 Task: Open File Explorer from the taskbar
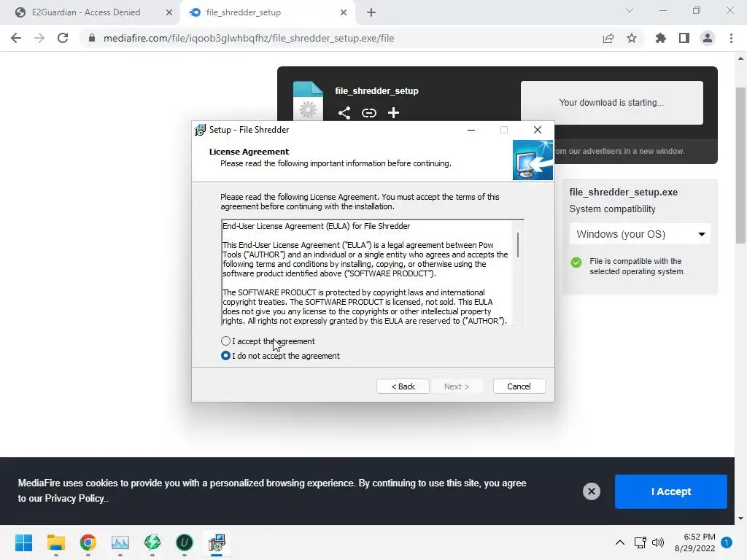point(55,542)
